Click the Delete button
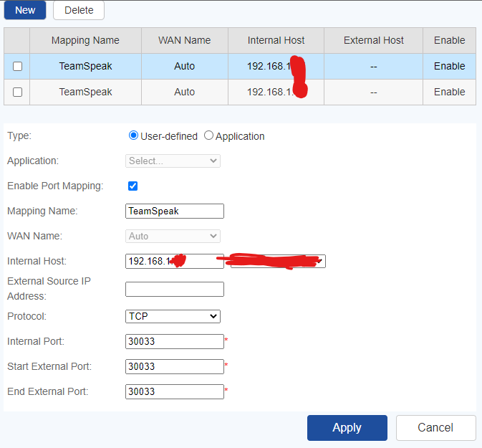 coord(79,10)
